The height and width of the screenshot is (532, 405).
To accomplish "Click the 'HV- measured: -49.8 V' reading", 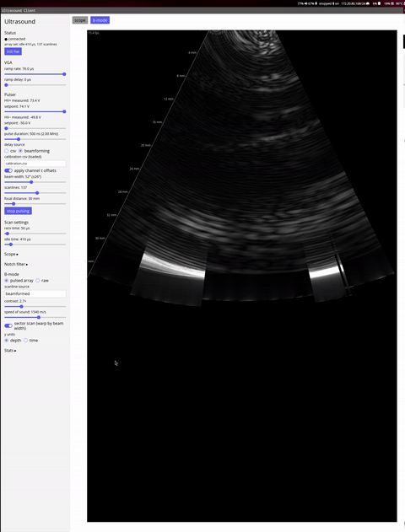I will [23, 117].
